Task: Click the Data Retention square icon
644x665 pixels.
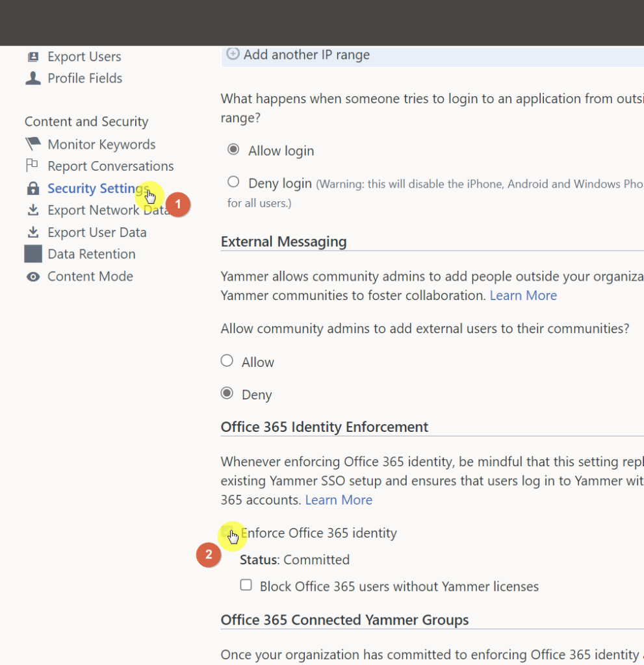Action: point(33,254)
